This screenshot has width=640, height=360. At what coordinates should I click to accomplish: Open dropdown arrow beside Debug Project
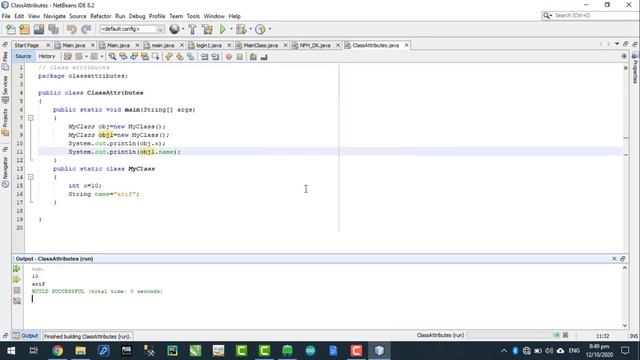tap(250, 29)
